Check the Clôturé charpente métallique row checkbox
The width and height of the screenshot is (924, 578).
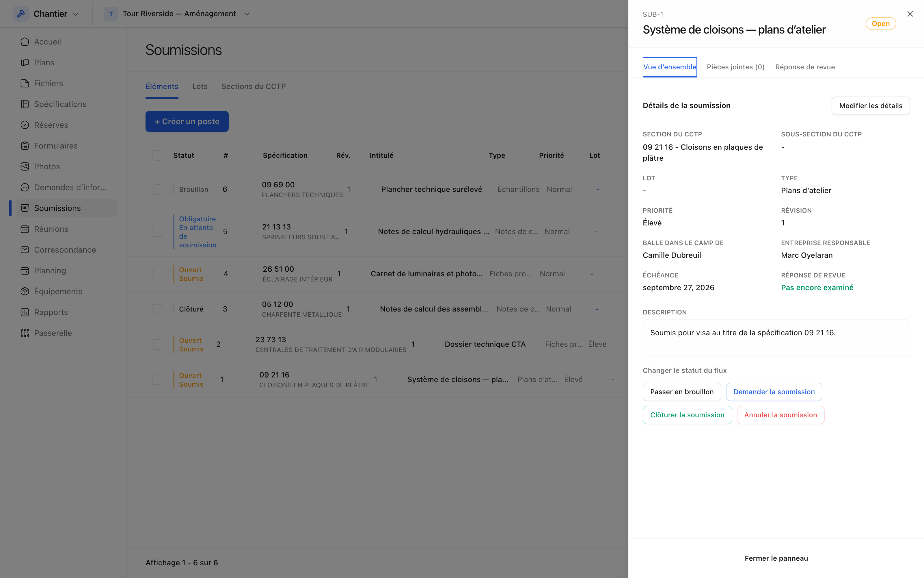[x=157, y=309]
